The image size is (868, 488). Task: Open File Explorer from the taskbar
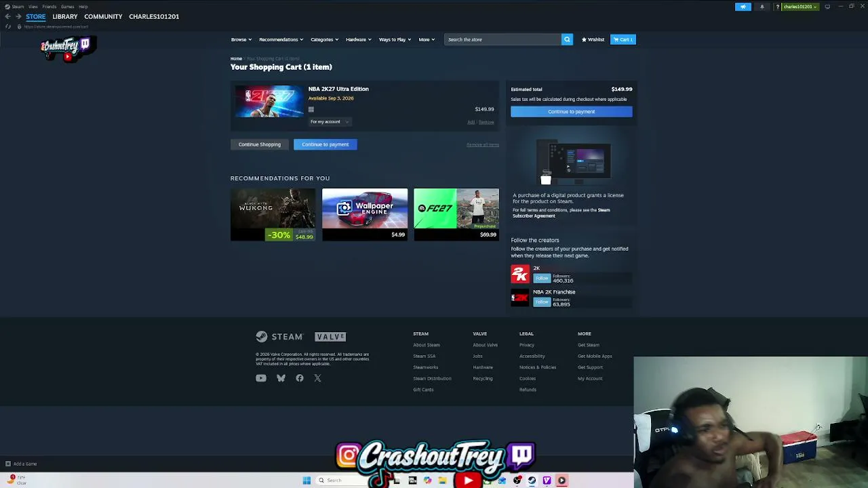pos(442,481)
